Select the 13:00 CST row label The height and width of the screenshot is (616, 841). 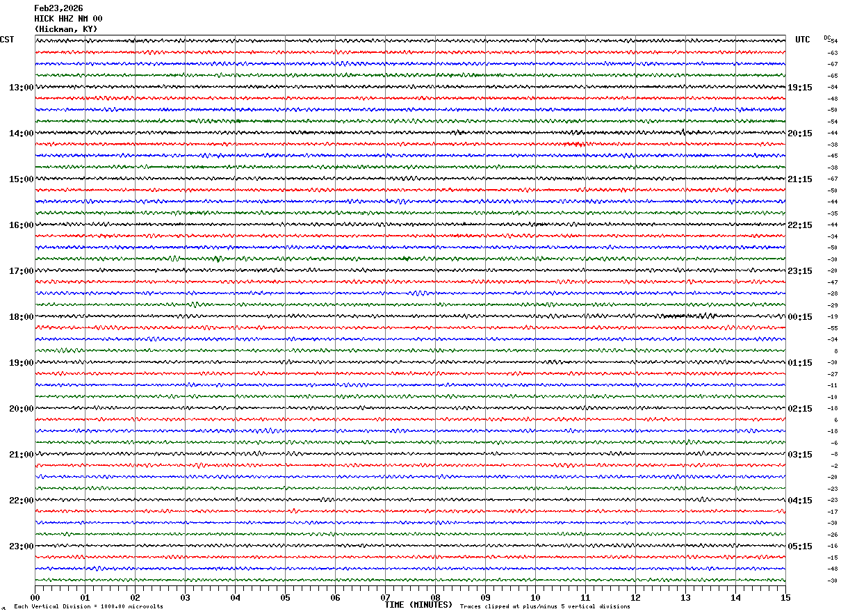(21, 88)
